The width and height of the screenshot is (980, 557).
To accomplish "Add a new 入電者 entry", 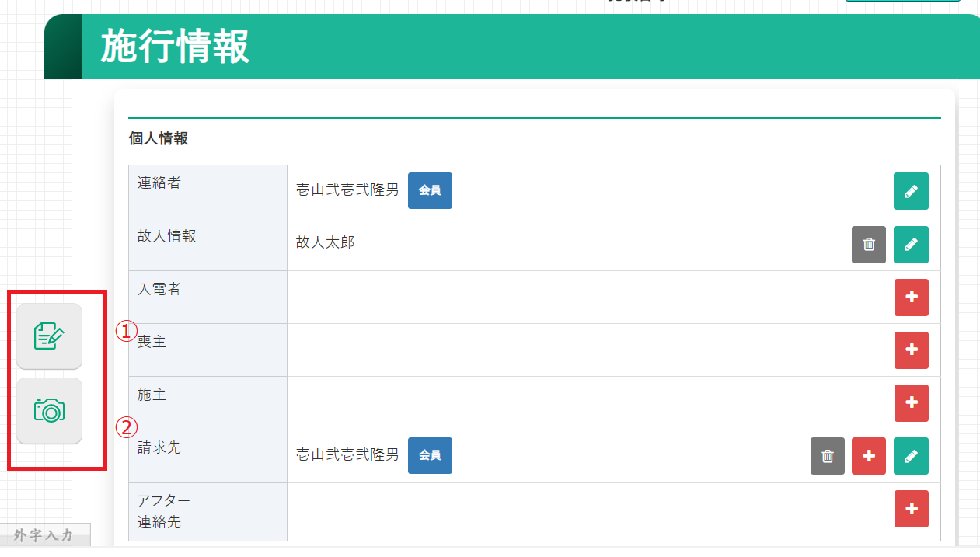I will click(911, 297).
